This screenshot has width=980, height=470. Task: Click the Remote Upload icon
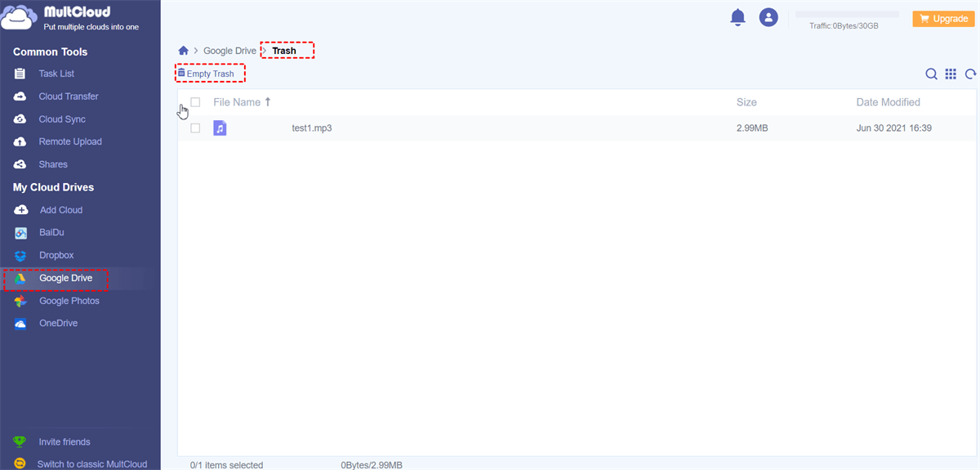(x=21, y=141)
